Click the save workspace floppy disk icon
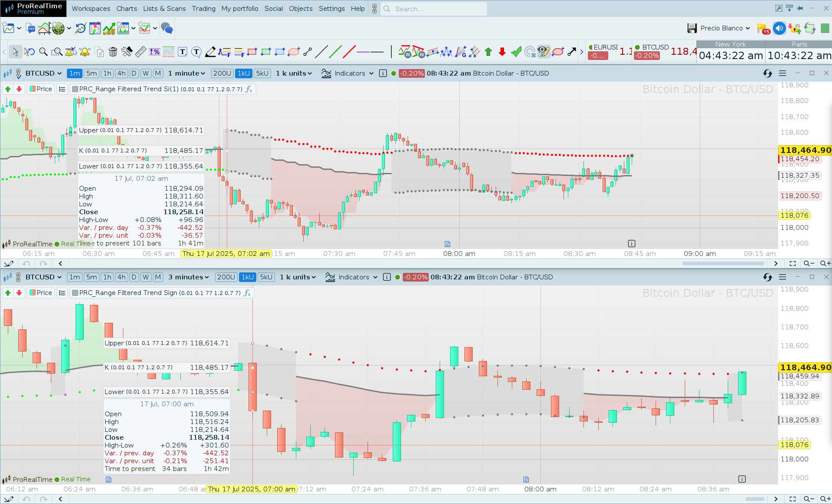The height and width of the screenshot is (504, 832). [692, 28]
